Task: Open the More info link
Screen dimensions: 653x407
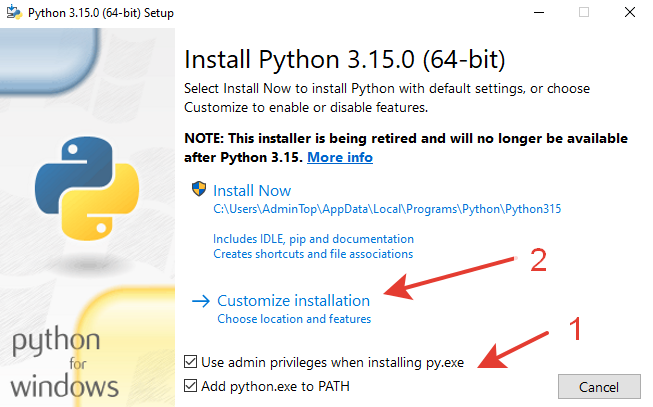Action: point(340,157)
